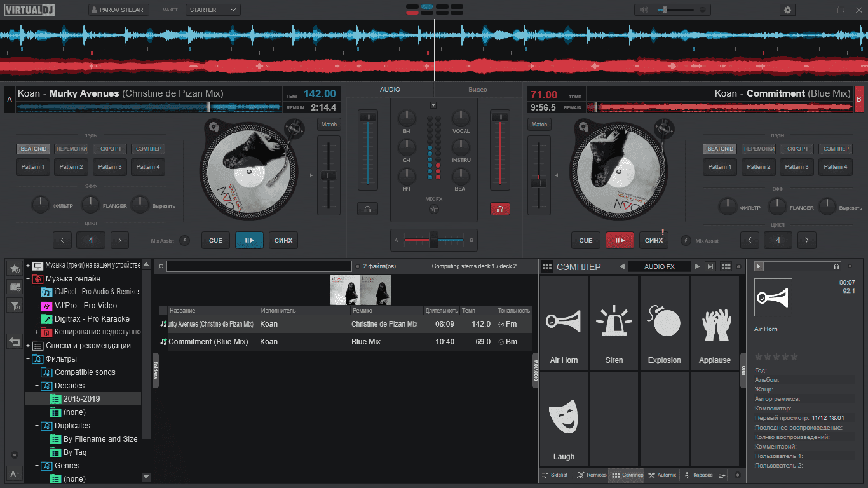Select СКРЭТЧ pads mode on left deck
868x488 pixels.
(110, 149)
